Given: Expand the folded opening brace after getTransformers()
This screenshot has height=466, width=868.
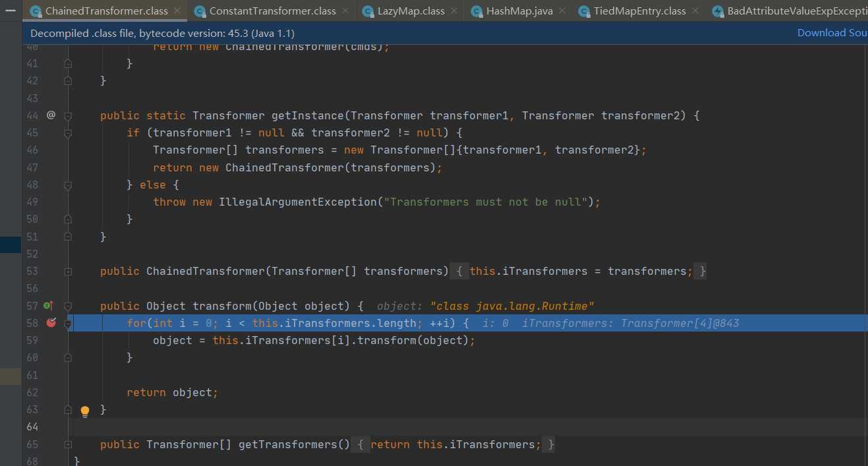Looking at the screenshot, I should pyautogui.click(x=361, y=444).
